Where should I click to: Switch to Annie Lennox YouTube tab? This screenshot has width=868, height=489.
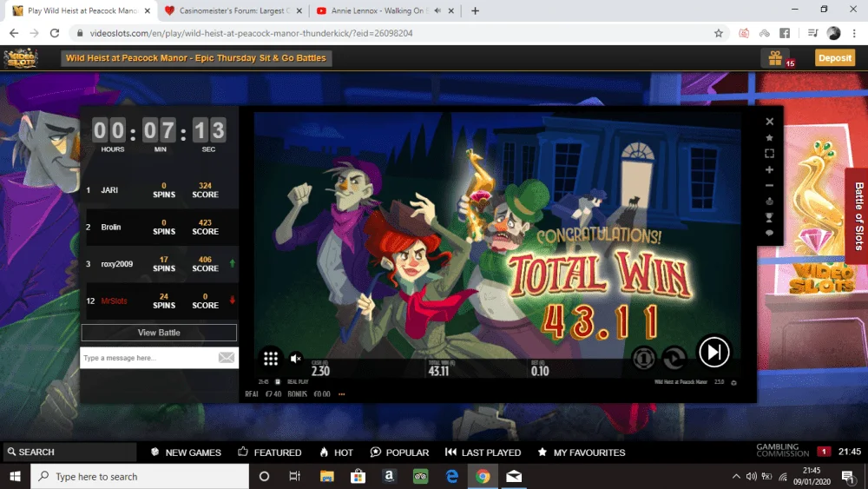(379, 10)
